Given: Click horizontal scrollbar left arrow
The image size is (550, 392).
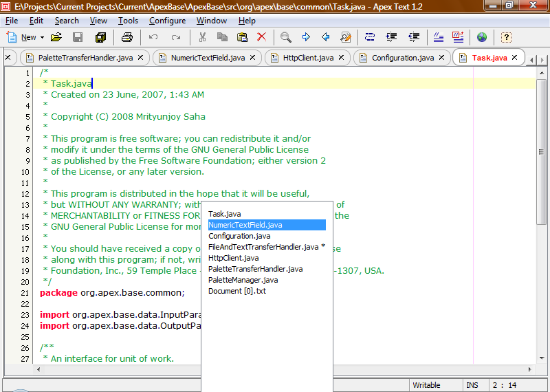Looking at the screenshot, I should [x=38, y=369].
